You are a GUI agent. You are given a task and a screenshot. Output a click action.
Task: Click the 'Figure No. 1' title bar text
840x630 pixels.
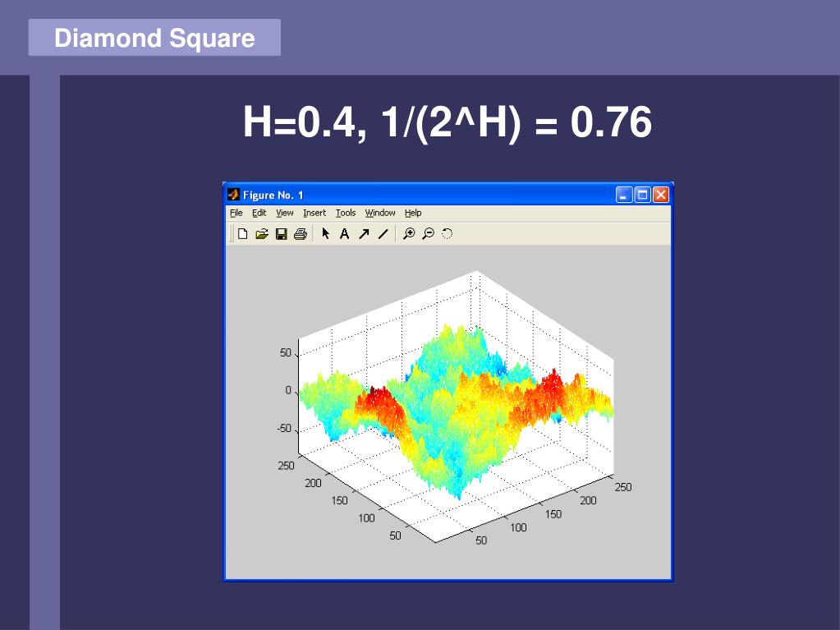[273, 195]
